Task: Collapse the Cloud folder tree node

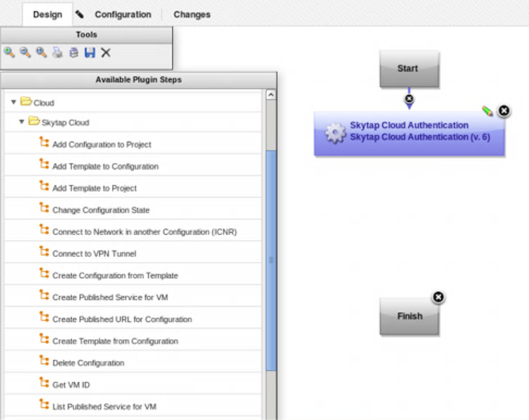Action: (x=14, y=102)
